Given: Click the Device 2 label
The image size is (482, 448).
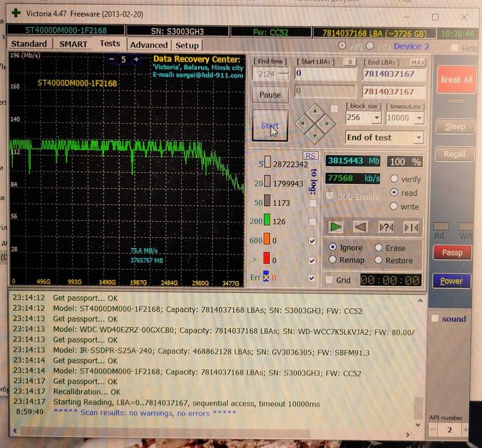Looking at the screenshot, I should point(411,46).
